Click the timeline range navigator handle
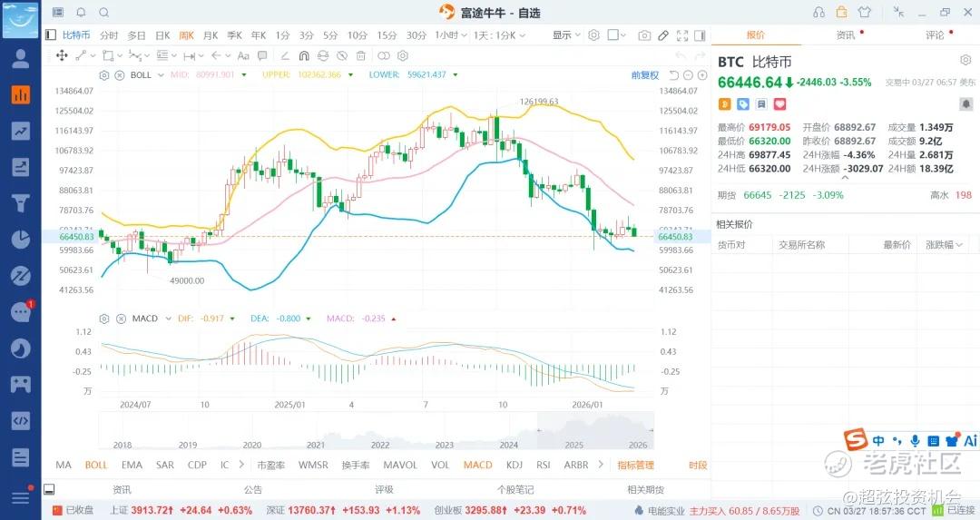980x520 pixels. click(538, 432)
